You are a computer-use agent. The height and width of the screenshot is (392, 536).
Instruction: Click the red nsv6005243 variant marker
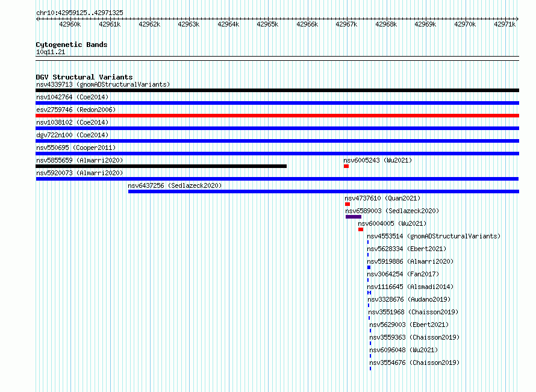pyautogui.click(x=346, y=166)
